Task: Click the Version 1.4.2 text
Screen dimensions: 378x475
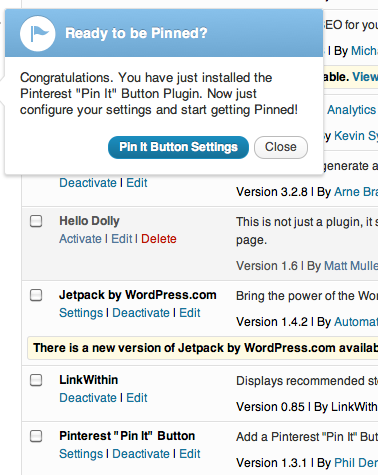Action: (x=272, y=322)
